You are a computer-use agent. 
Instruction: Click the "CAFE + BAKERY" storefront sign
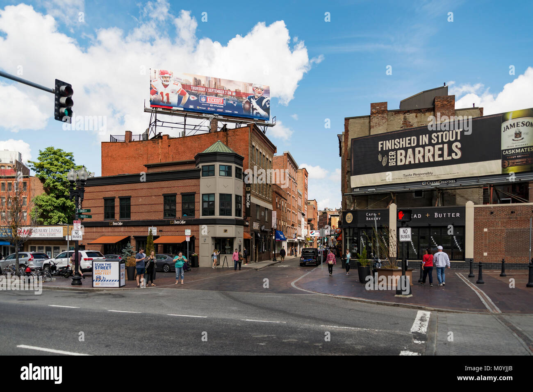(x=373, y=216)
